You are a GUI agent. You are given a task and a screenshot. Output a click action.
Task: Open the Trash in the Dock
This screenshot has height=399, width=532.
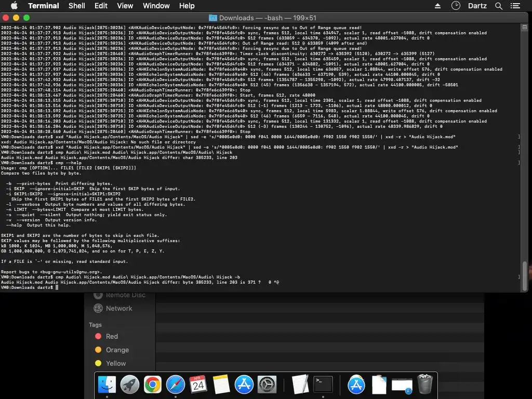[425, 384]
